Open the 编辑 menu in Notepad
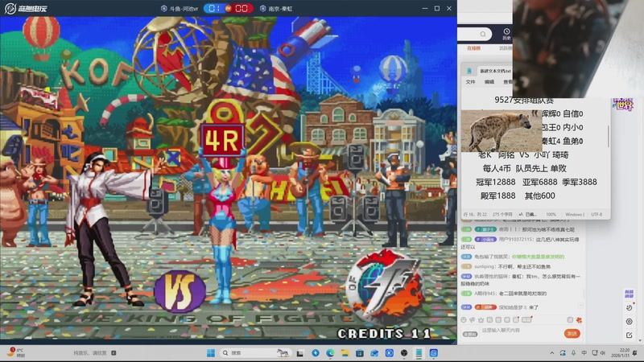The width and height of the screenshot is (644, 362). pos(489,82)
